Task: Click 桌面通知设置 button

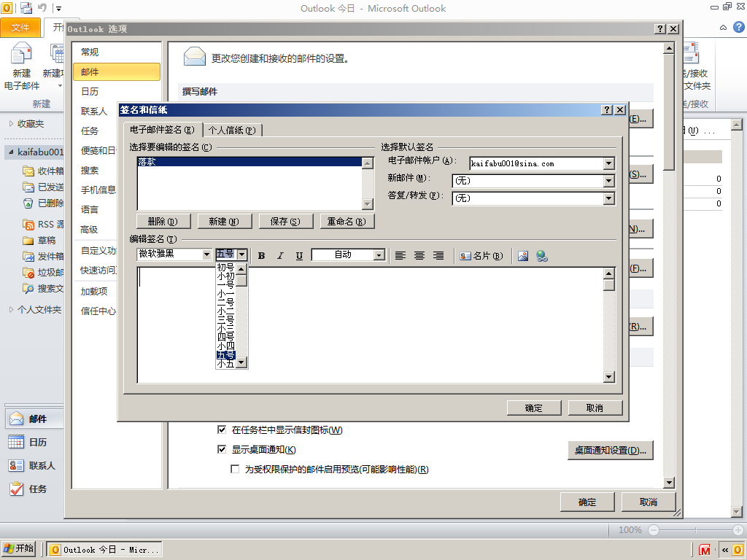Action: point(611,450)
